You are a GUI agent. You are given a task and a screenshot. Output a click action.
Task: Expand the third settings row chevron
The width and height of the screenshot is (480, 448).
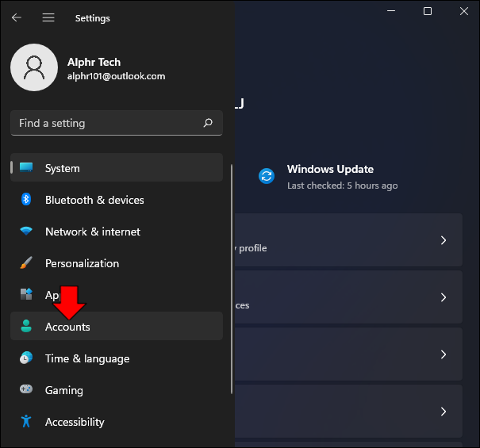[444, 354]
